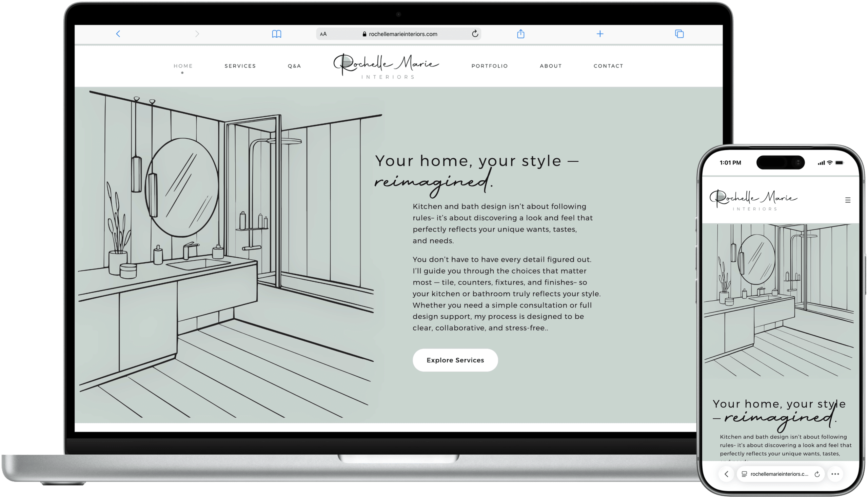The image size is (868, 498).
Task: Open the Contact page link
Action: [x=608, y=66]
